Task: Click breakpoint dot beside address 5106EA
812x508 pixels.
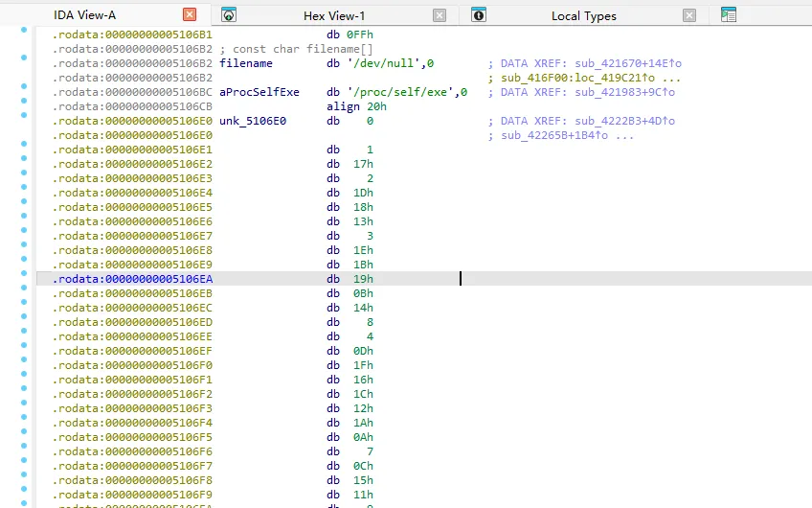Action: click(24, 273)
